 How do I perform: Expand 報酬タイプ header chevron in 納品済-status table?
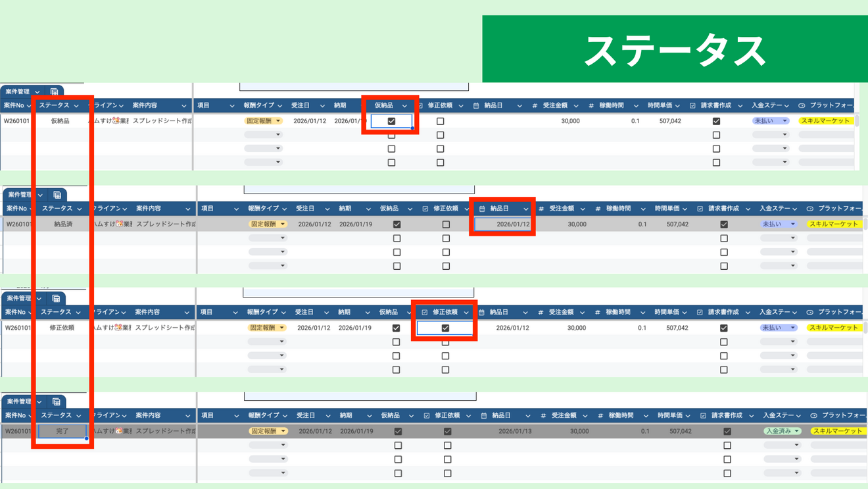(284, 209)
